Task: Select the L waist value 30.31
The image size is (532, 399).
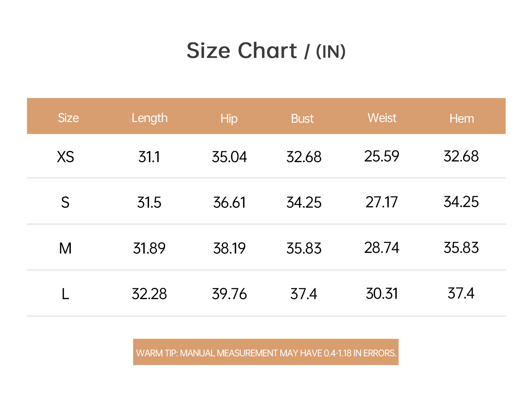Action: pyautogui.click(x=382, y=294)
